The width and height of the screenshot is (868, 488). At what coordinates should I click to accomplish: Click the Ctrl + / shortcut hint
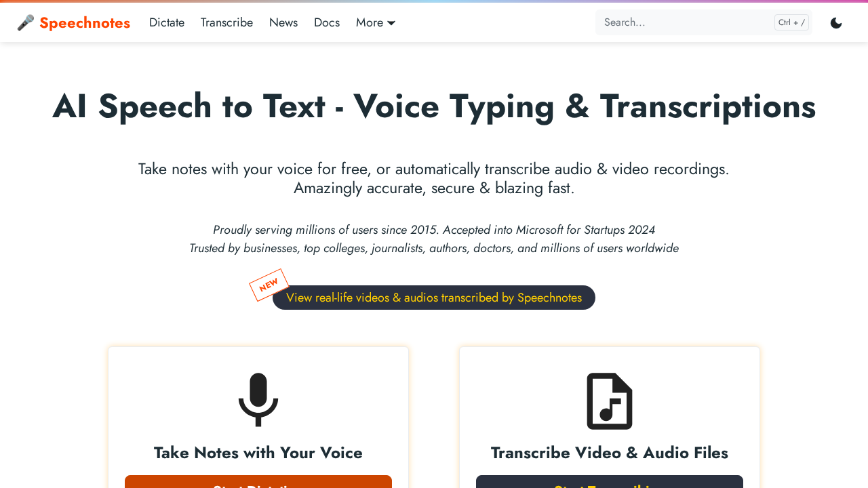pyautogui.click(x=791, y=22)
